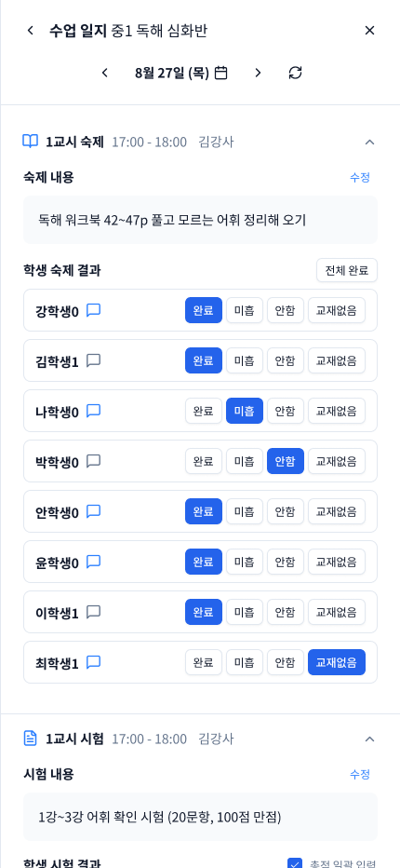Collapse the 1교시 숙제 section

tap(369, 142)
